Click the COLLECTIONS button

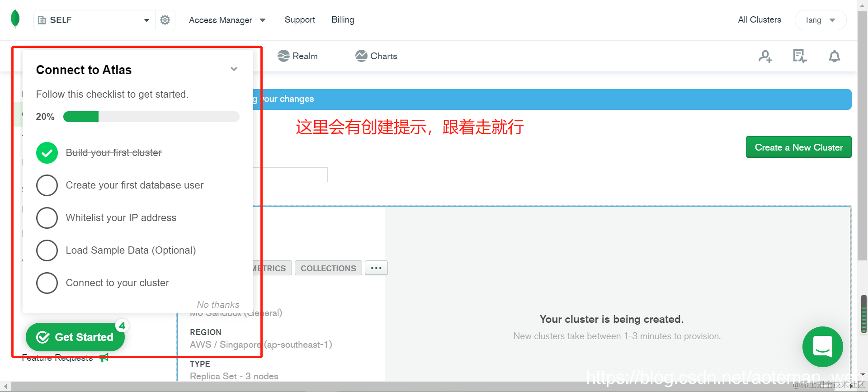(328, 268)
